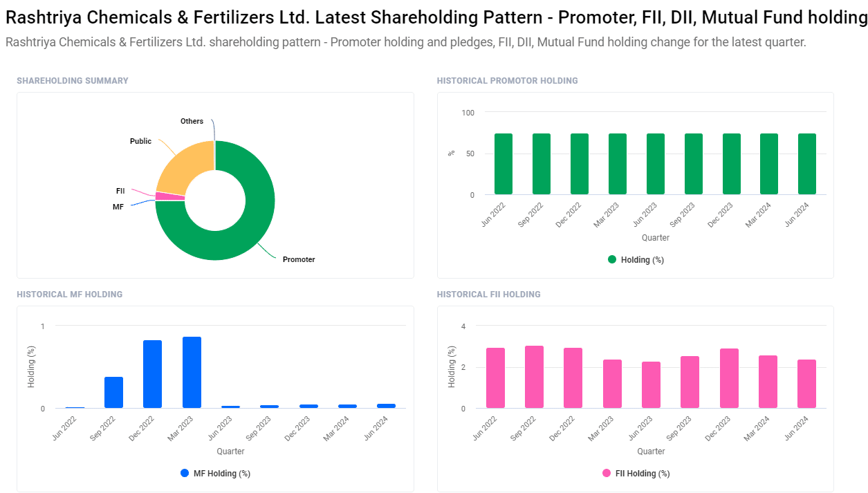
Task: Click the Historical FII Holding heading
Action: 489,295
